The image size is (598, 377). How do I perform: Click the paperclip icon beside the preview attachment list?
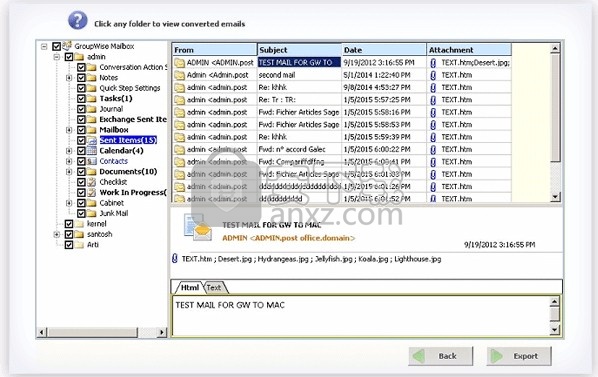[x=175, y=259]
